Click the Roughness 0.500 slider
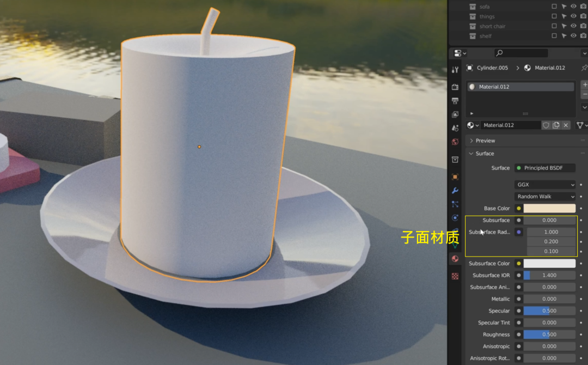This screenshot has width=588, height=365. tap(549, 334)
